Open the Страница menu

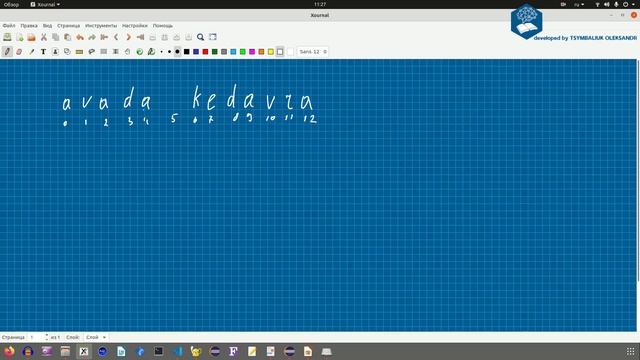click(69, 26)
